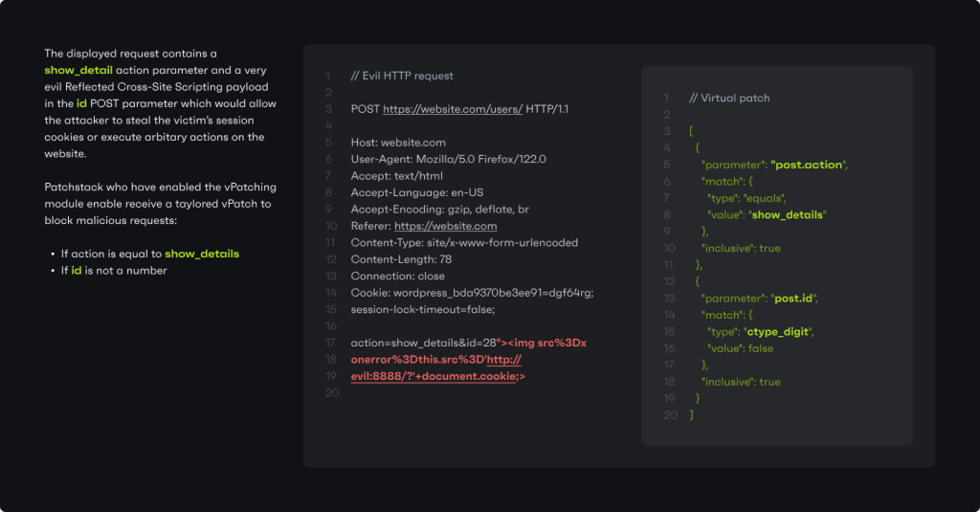Image resolution: width=980 pixels, height=512 pixels.
Task: Click the User-Agent Mozilla/5.0 Firefox/122.0 line
Action: click(x=448, y=160)
